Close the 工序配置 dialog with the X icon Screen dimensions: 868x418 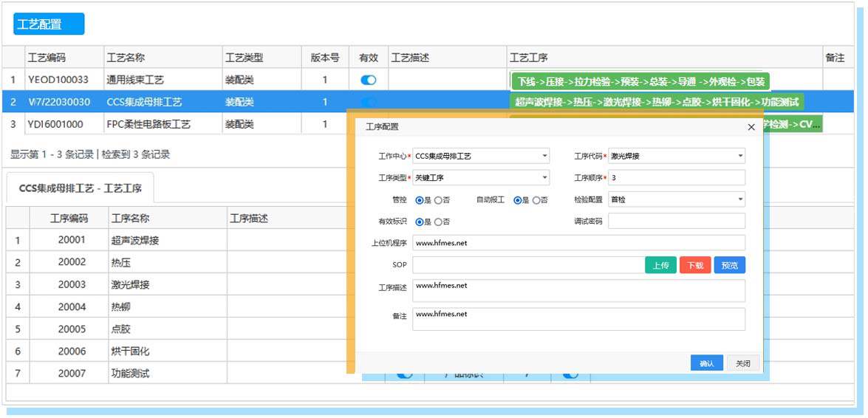point(751,127)
